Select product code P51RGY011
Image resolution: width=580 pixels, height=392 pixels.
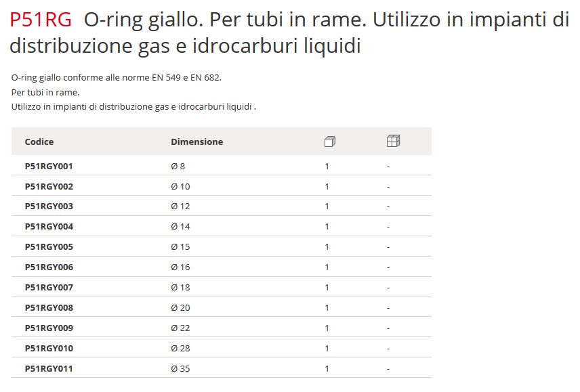49,369
